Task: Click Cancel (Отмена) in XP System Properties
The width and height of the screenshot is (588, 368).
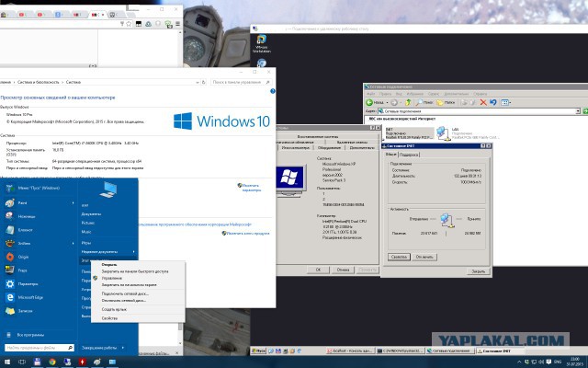Action: (x=343, y=270)
